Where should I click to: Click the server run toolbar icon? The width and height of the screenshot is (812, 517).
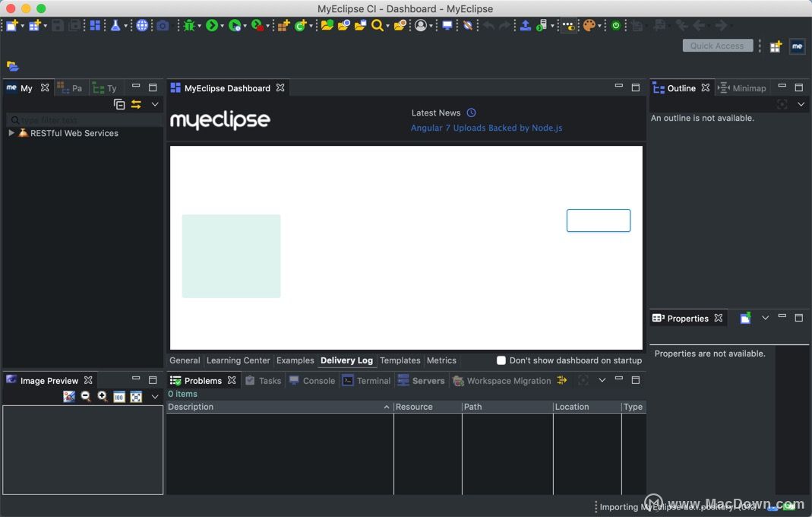[x=542, y=25]
